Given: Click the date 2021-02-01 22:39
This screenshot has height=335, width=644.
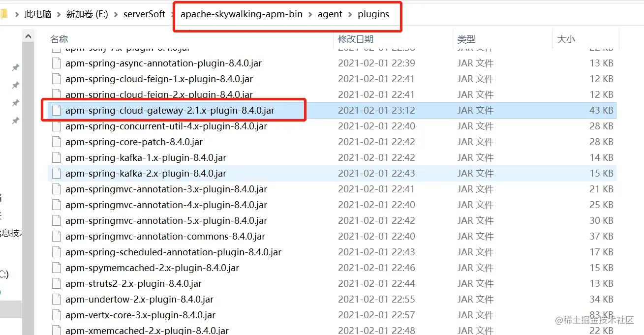Looking at the screenshot, I should pos(376,63).
